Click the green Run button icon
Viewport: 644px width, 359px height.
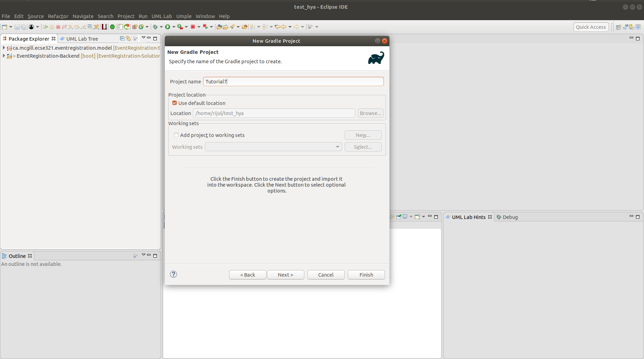pyautogui.click(x=168, y=27)
